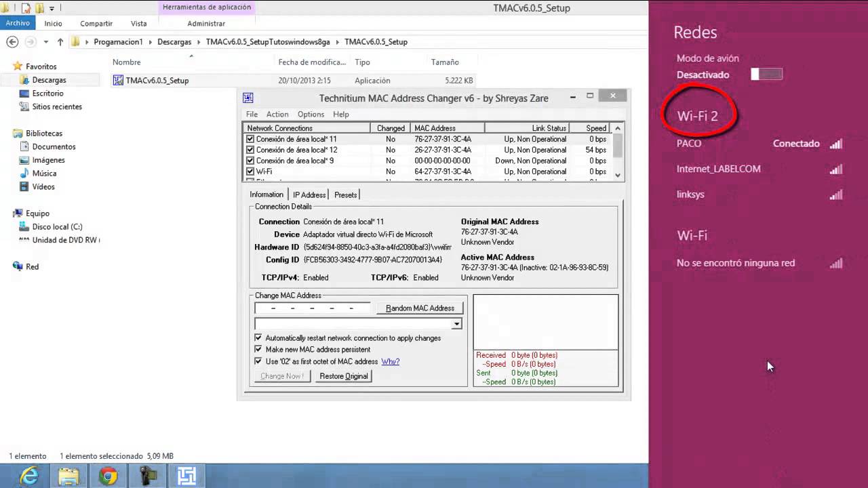Select Documentos library in the sidebar
Viewport: 868px width, 488px height.
pyautogui.click(x=54, y=146)
